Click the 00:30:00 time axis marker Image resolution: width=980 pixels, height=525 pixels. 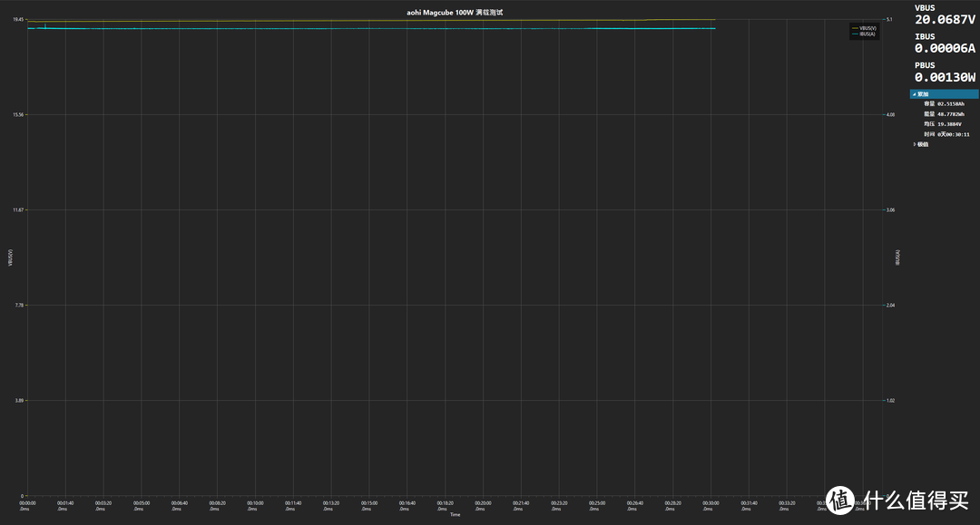710,503
